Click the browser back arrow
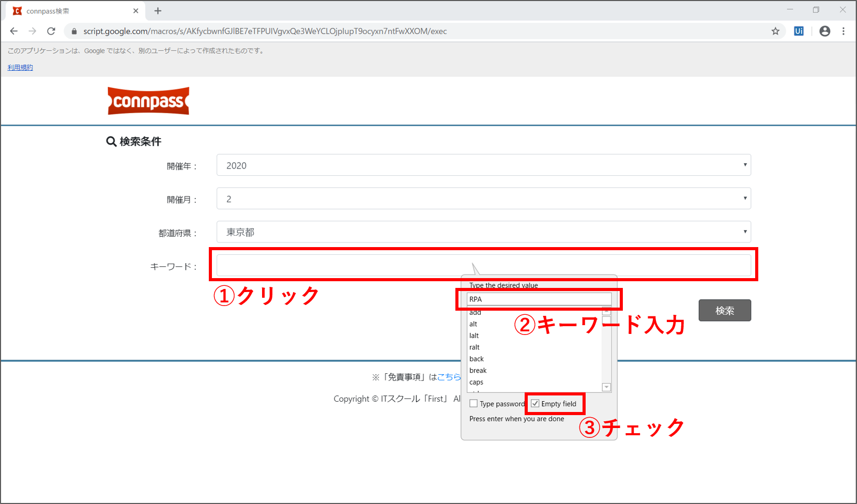857x504 pixels. coord(14,31)
